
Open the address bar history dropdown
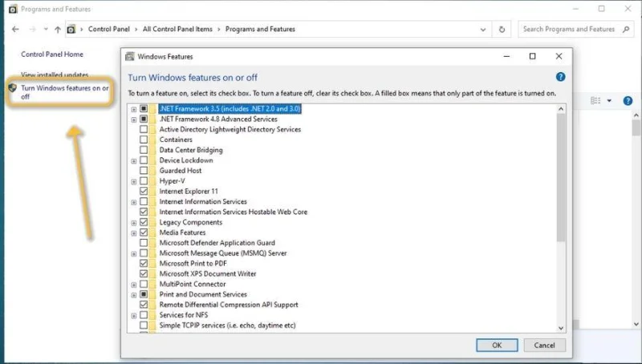click(483, 30)
